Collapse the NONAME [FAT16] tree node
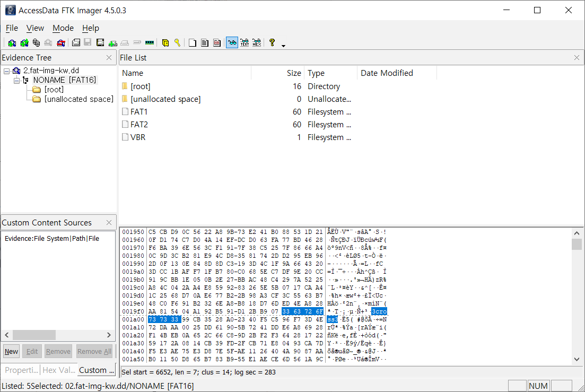 tap(16, 81)
